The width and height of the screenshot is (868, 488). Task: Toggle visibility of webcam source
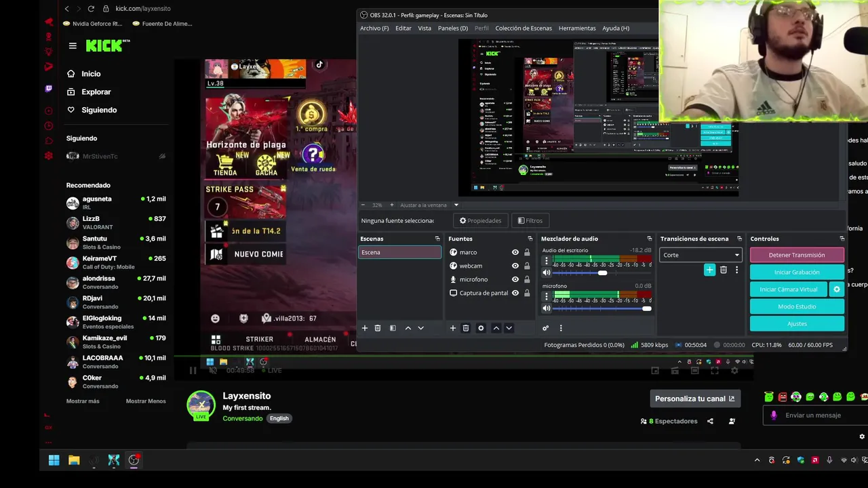tap(515, 266)
